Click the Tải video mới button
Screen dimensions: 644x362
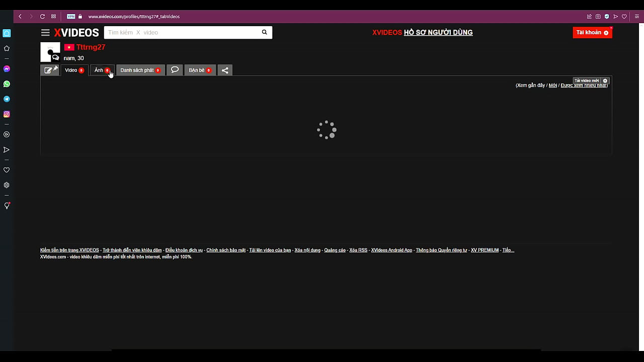pyautogui.click(x=587, y=80)
